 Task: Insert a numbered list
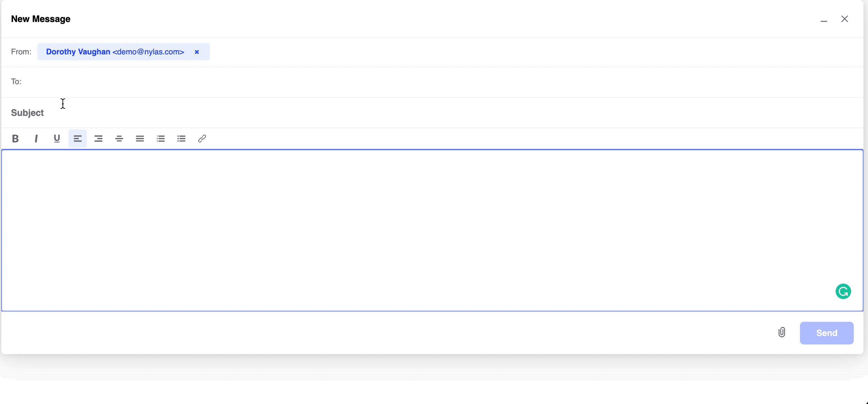(161, 138)
